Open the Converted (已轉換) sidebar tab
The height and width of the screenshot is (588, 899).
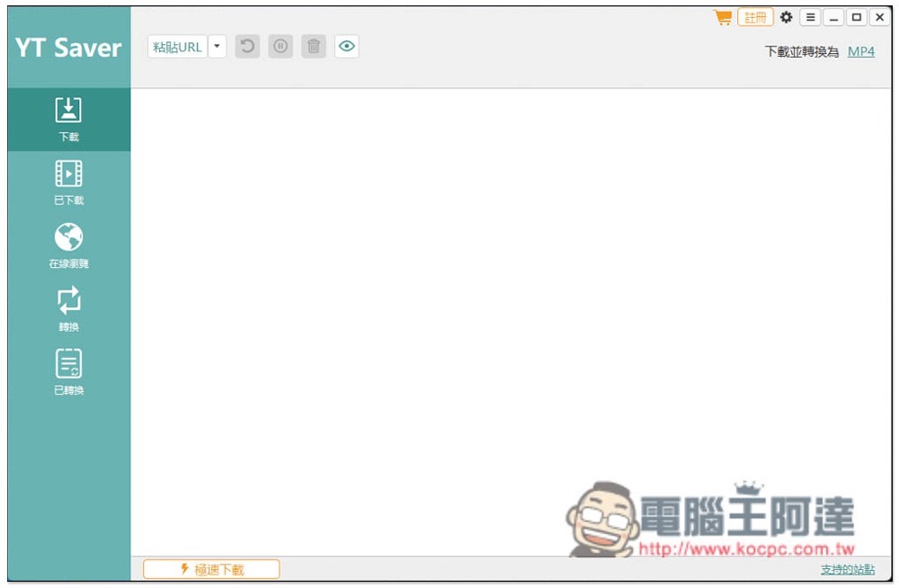pos(69,371)
